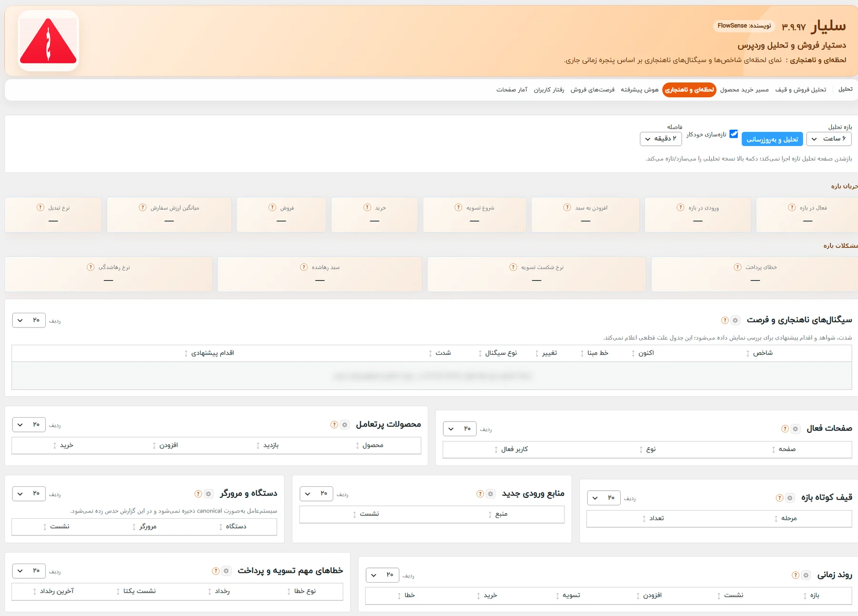The height and width of the screenshot is (616, 858).
Task: Click the gear icon beside روند زمانی
Action: [x=806, y=575]
